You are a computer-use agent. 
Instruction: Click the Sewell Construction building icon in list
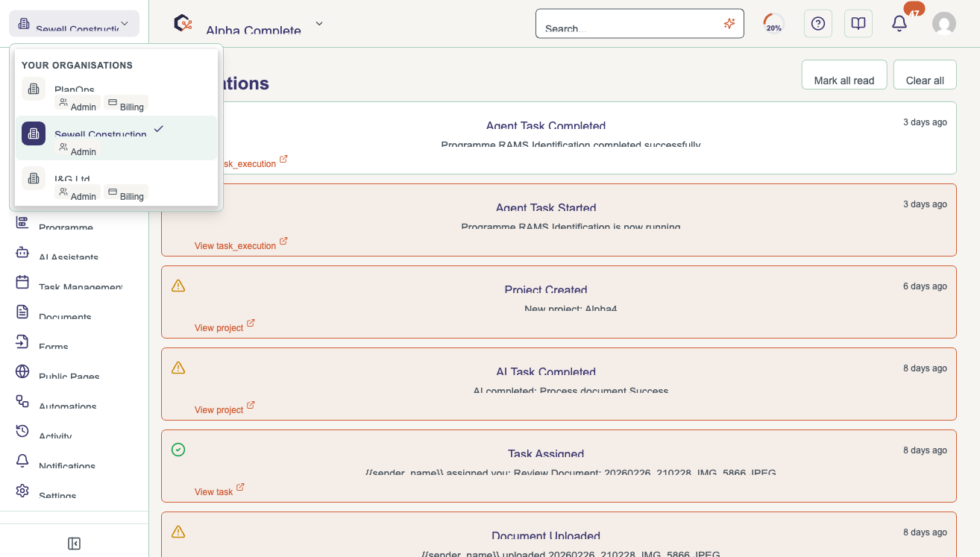34,133
